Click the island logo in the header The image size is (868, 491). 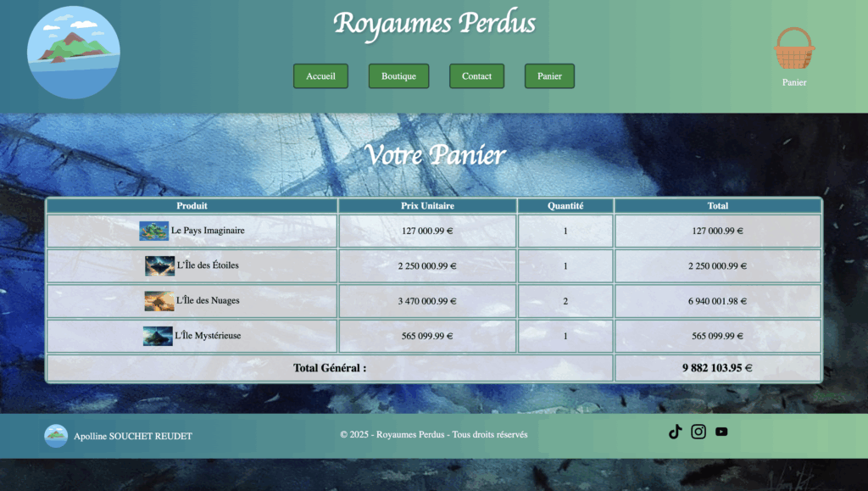(74, 53)
